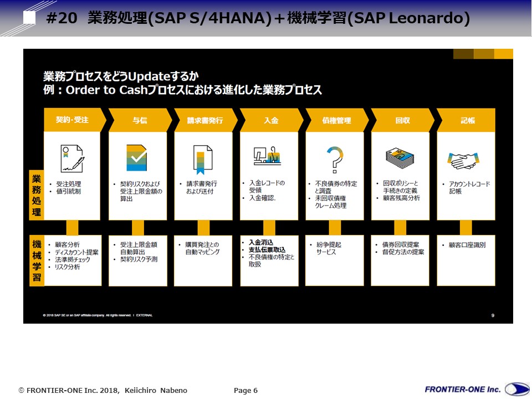Click 回収ポリシーと手続きの定義 bullet
Viewport: 532px width, 399px height.
click(401, 187)
